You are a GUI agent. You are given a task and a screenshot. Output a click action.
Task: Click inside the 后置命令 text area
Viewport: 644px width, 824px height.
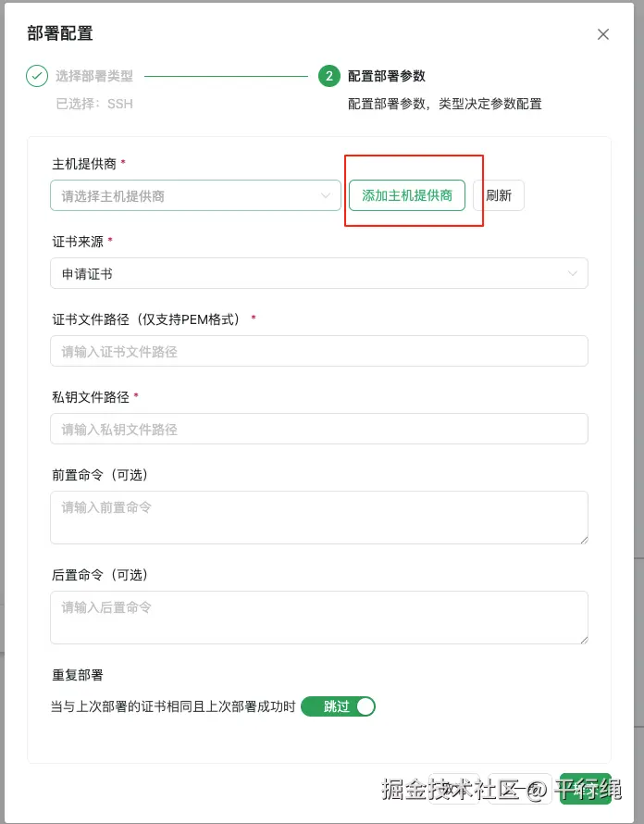(x=318, y=617)
